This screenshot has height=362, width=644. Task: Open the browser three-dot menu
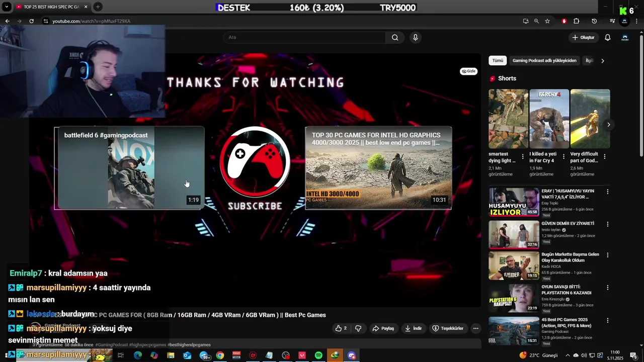click(637, 21)
